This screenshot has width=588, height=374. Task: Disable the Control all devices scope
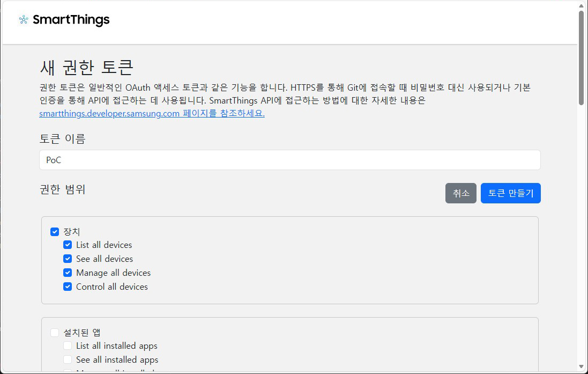pyautogui.click(x=68, y=287)
